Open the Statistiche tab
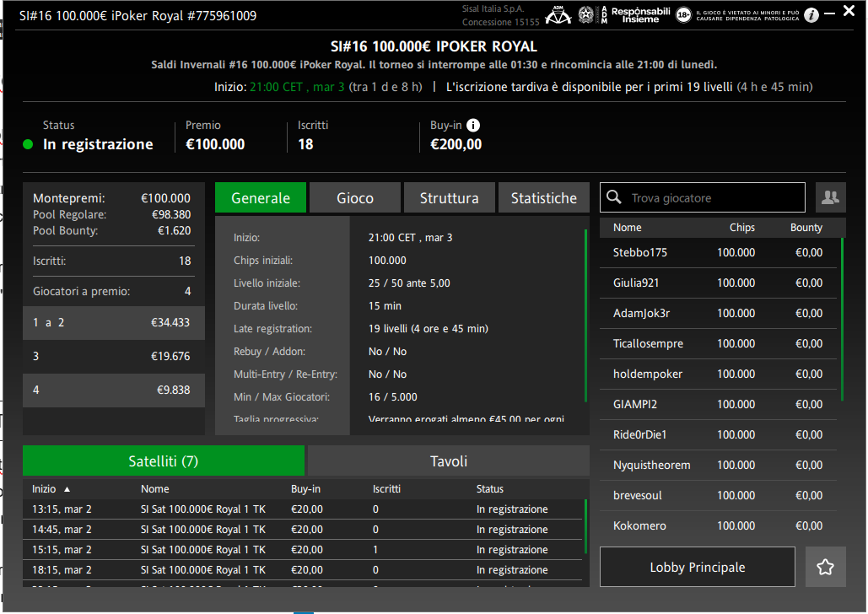 (x=543, y=198)
